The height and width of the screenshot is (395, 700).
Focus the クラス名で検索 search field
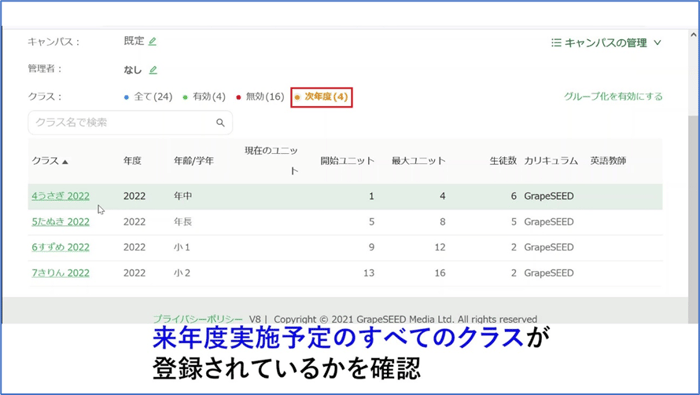[130, 122]
